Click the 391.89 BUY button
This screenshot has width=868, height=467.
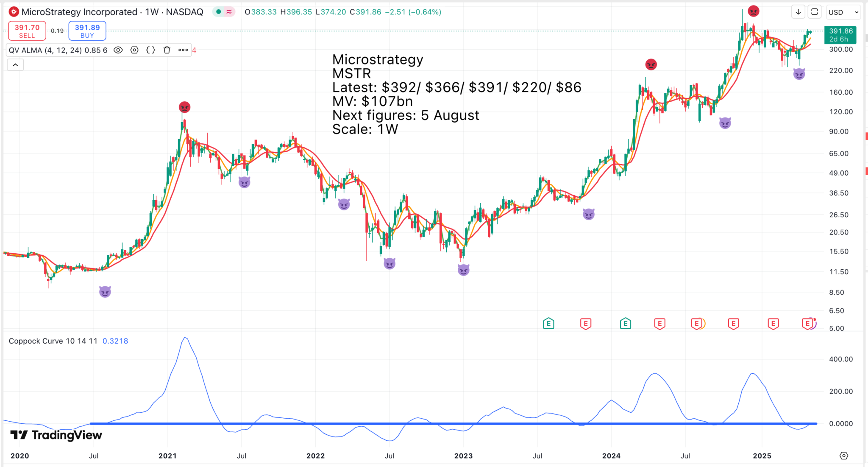(x=87, y=31)
